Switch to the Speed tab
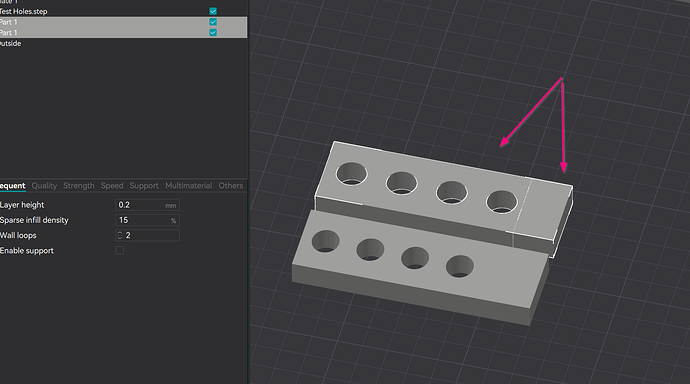The image size is (690, 384). click(112, 186)
